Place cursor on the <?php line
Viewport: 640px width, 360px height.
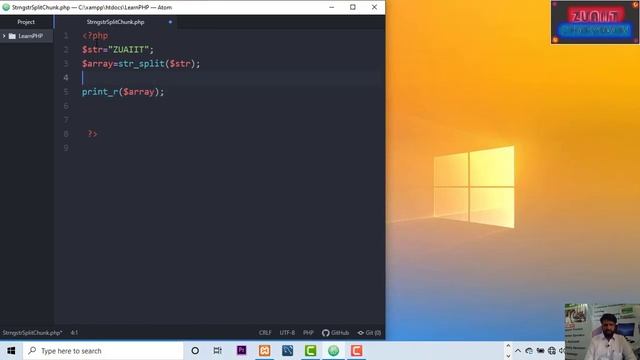point(95,36)
